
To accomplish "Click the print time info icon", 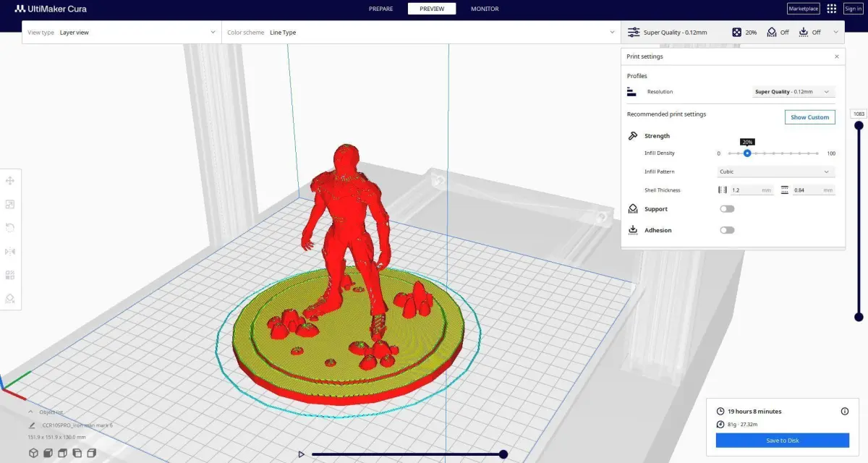I will click(x=845, y=411).
